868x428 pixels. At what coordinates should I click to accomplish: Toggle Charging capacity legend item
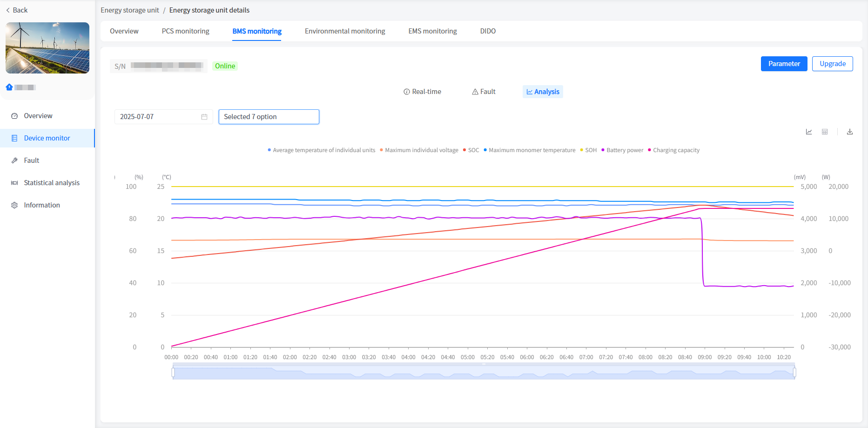673,150
